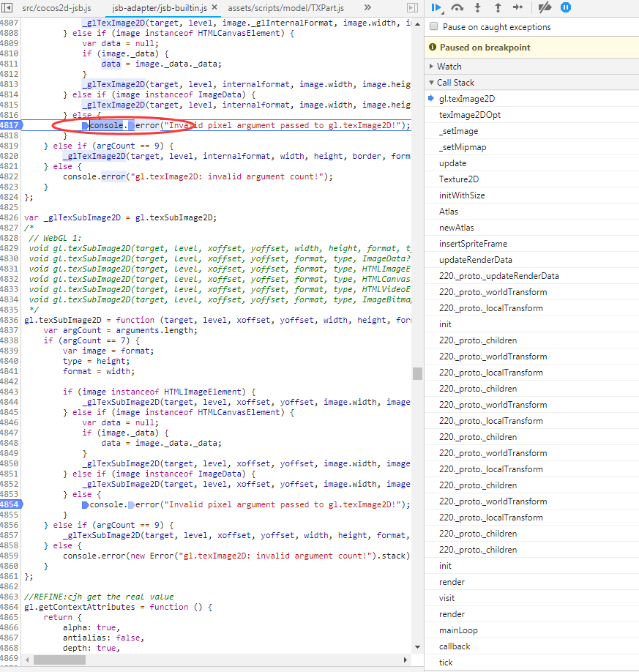
Task: Click line number 4826 gutter
Action: click(10, 217)
